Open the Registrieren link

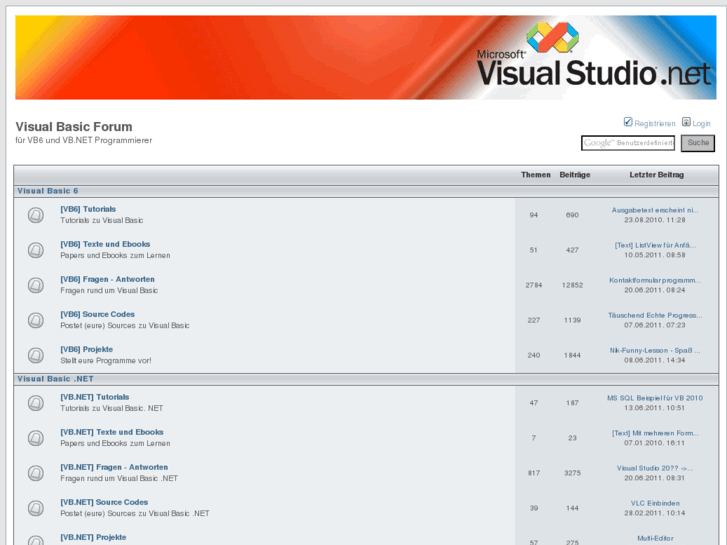655,123
